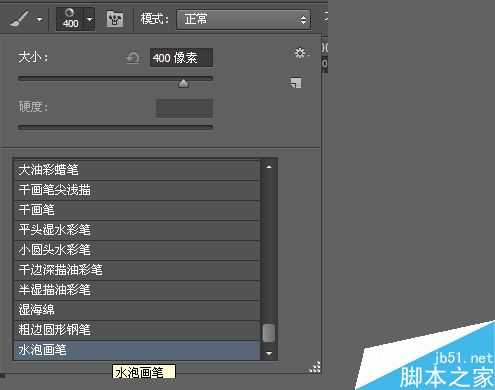Open the tool preset picker arrow
The image size is (495, 390).
[x=39, y=20]
